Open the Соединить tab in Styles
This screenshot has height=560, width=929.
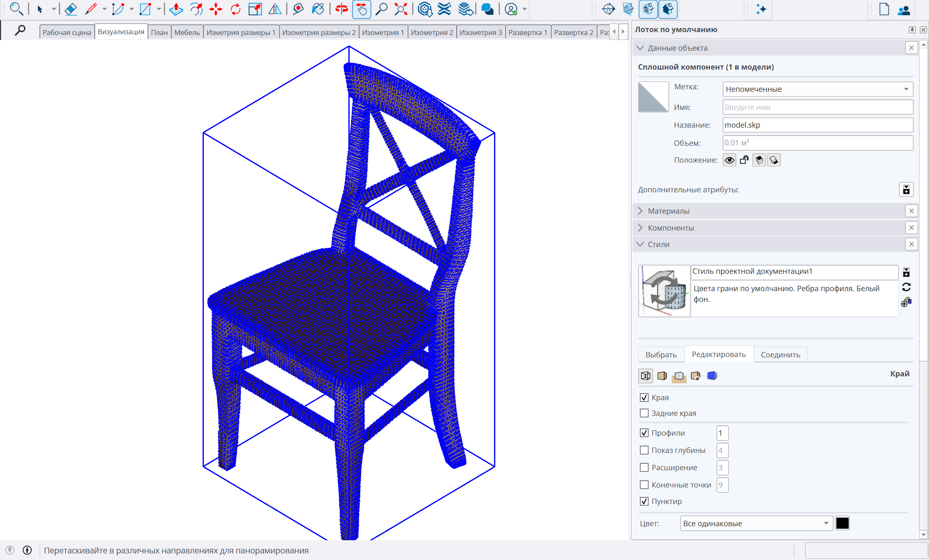pyautogui.click(x=780, y=355)
